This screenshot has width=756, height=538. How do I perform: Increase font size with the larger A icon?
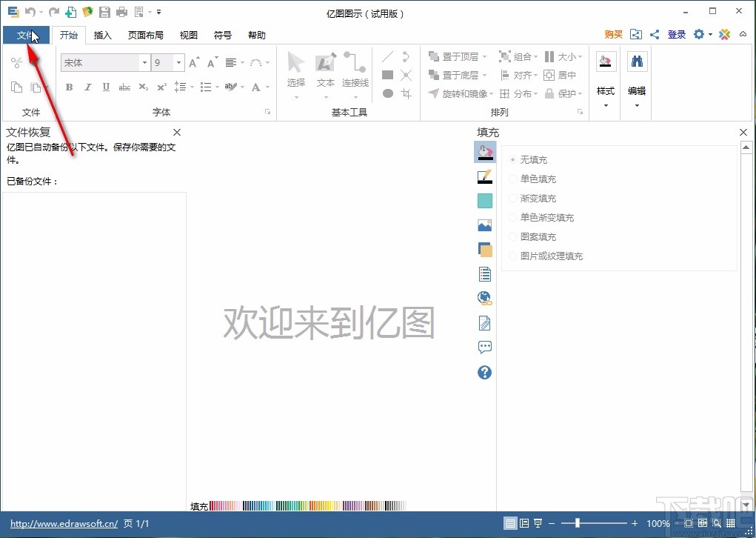click(x=194, y=62)
